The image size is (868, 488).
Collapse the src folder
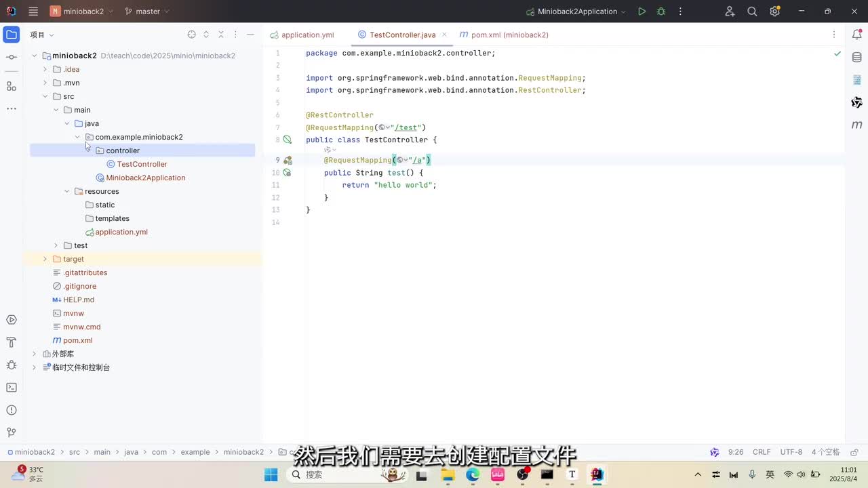coord(45,96)
